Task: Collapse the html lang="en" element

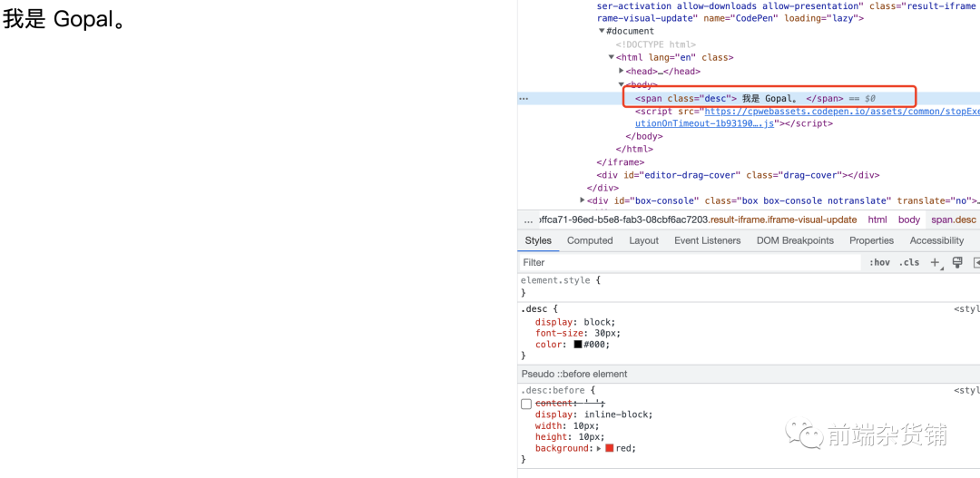Action: click(612, 57)
